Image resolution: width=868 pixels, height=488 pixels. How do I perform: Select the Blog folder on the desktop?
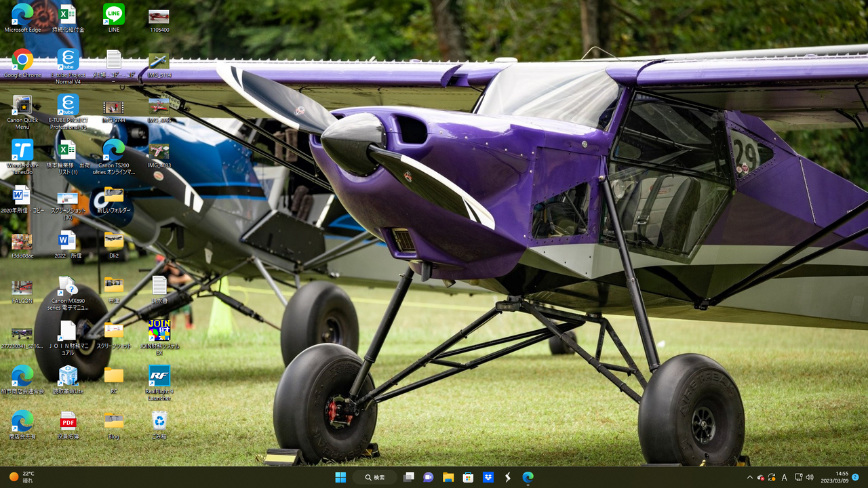[x=114, y=425]
